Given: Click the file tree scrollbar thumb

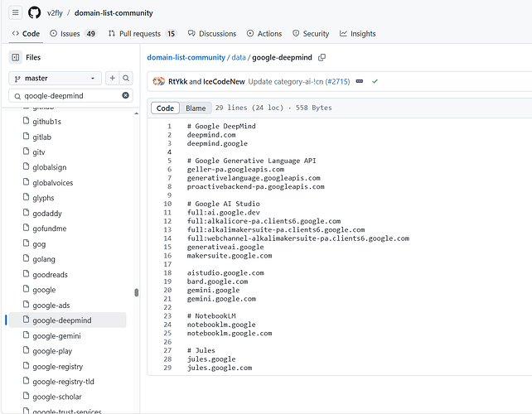Looking at the screenshot, I should [x=137, y=292].
